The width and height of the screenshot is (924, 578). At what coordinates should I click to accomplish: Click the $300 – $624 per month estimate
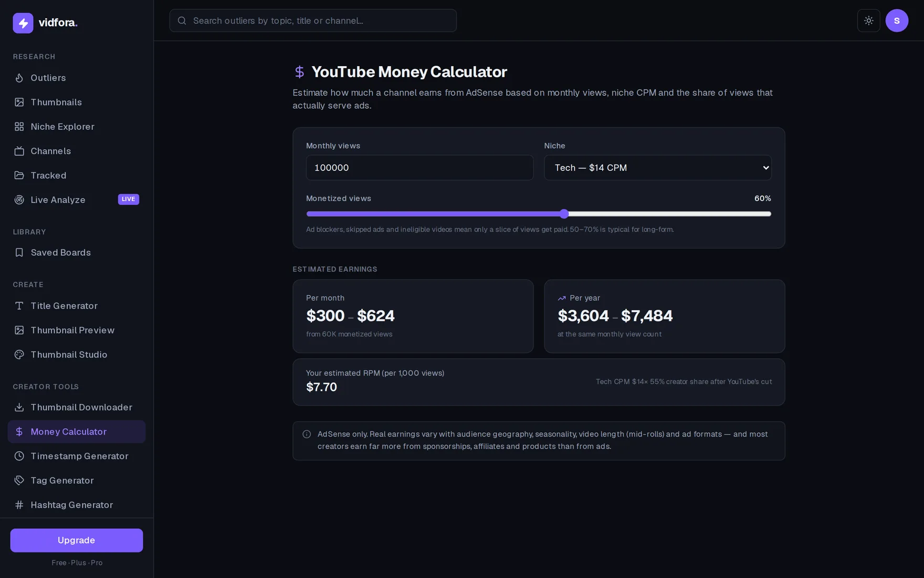click(350, 316)
